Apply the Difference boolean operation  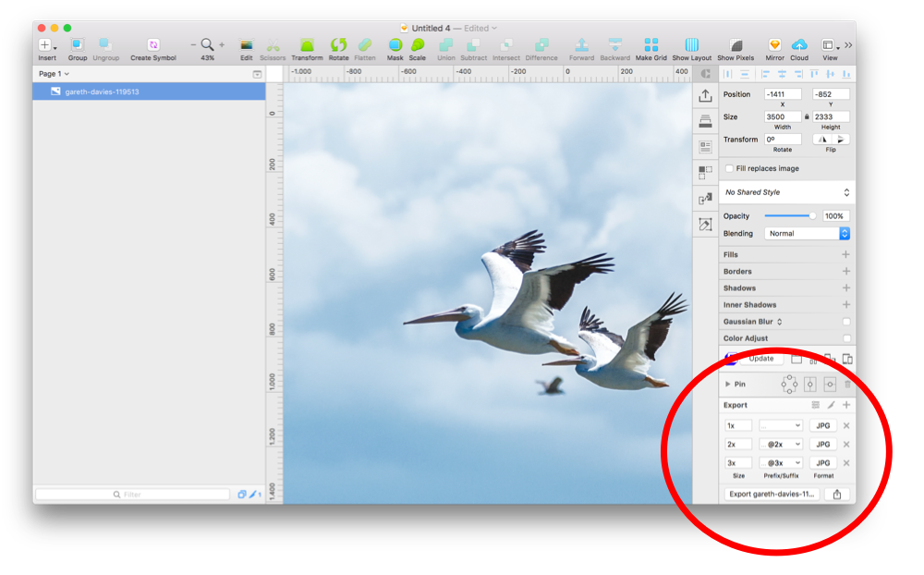click(x=541, y=44)
